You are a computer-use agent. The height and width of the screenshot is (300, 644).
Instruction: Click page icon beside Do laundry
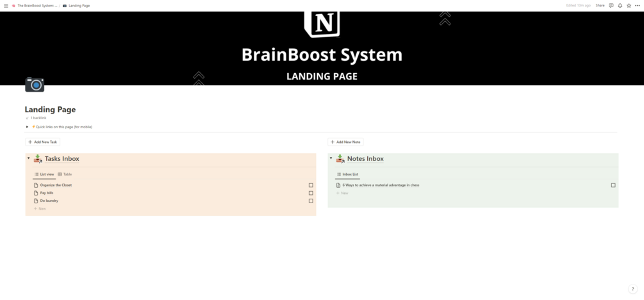36,201
